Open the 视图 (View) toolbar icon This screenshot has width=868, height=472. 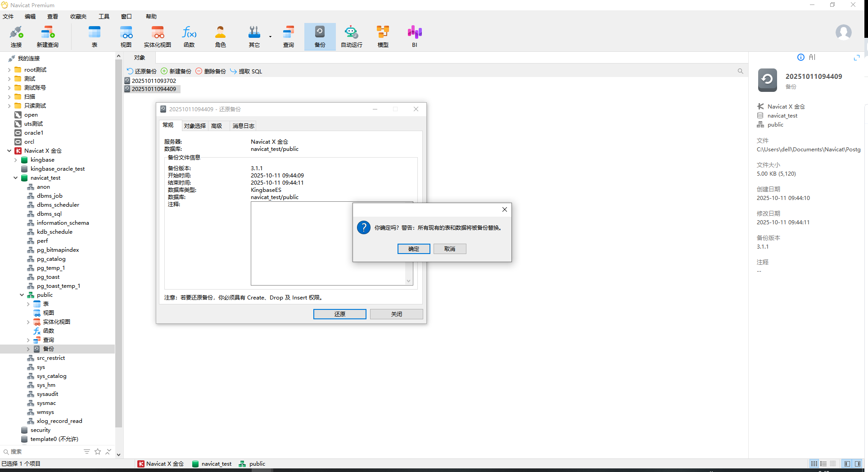point(126,36)
